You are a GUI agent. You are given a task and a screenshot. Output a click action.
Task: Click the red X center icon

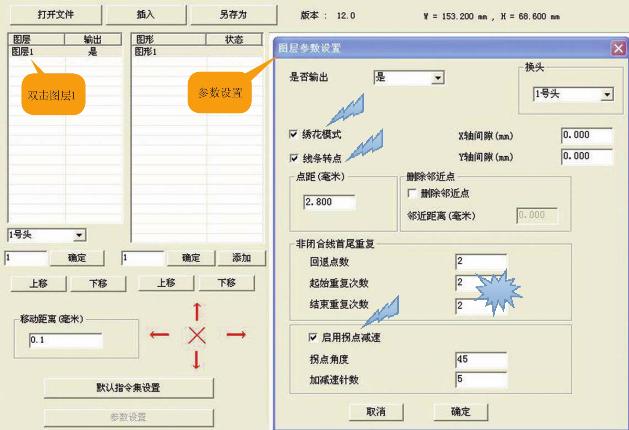point(197,335)
